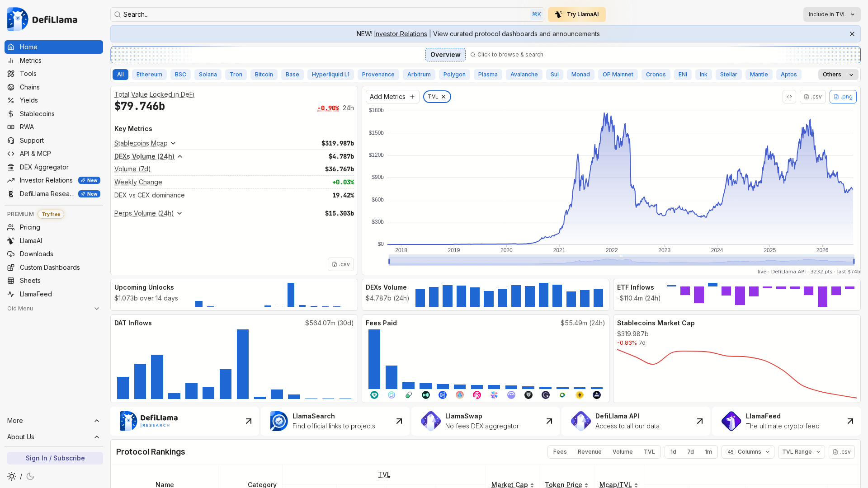Download the TVL chart as .png

click(843, 97)
